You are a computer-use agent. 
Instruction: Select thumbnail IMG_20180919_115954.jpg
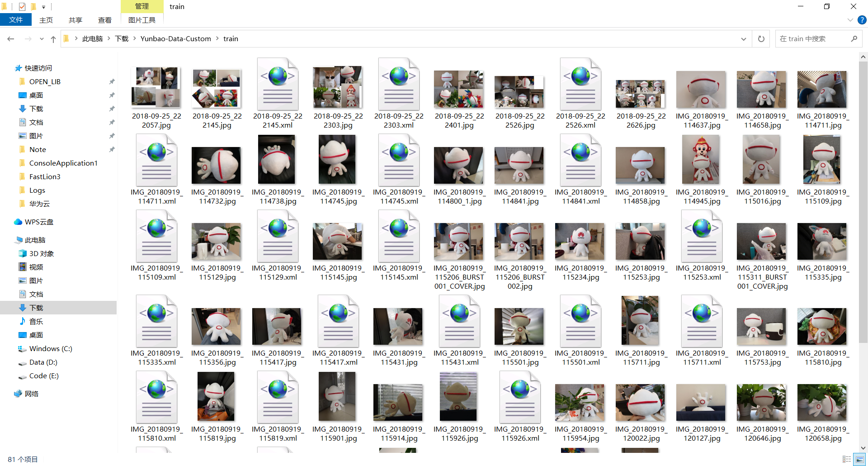pyautogui.click(x=580, y=402)
